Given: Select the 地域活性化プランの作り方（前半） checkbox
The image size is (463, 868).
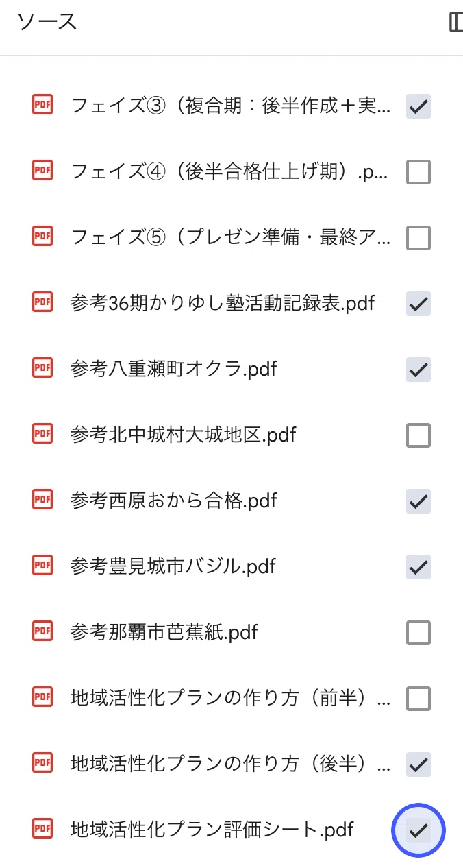Looking at the screenshot, I should click(418, 699).
